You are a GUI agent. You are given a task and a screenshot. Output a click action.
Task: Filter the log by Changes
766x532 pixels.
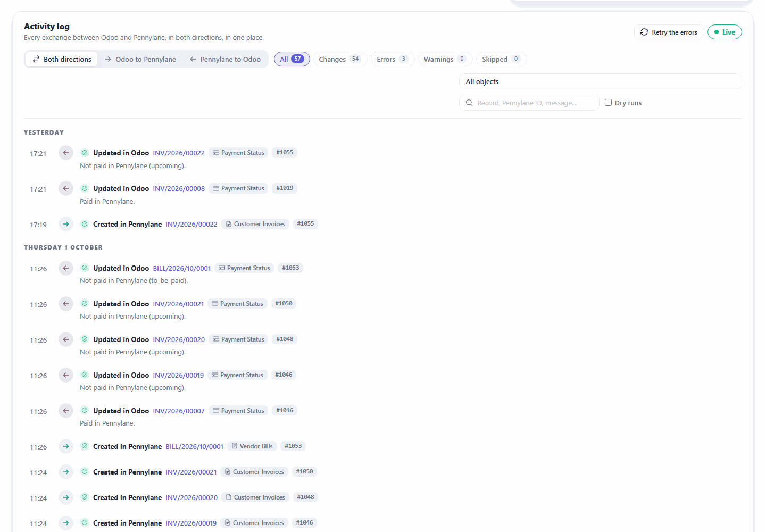(340, 59)
